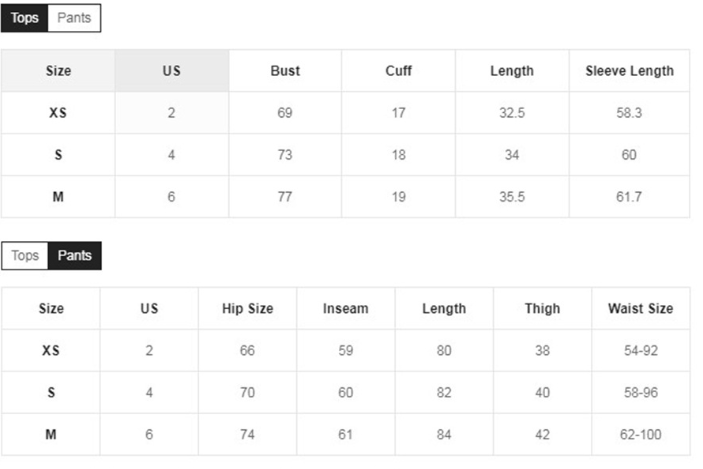703x469 pixels.
Task: Select the XS row in the tops table
Action: click(345, 113)
